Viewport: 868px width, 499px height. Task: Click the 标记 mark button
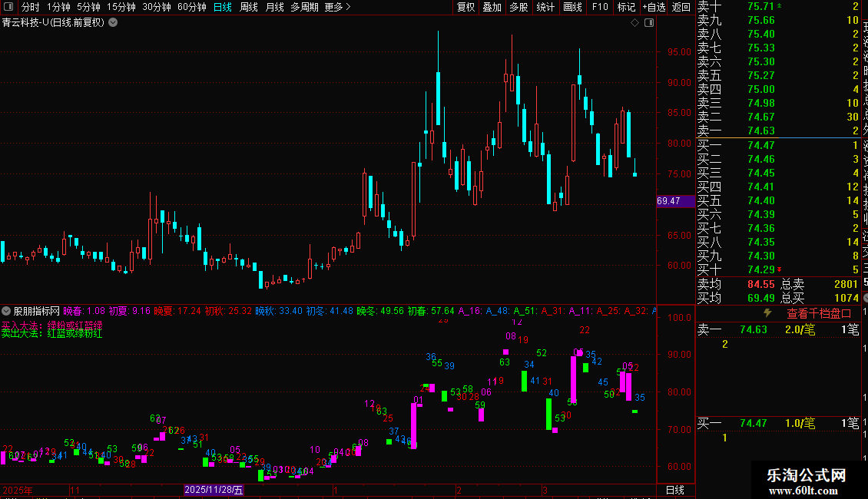click(626, 7)
